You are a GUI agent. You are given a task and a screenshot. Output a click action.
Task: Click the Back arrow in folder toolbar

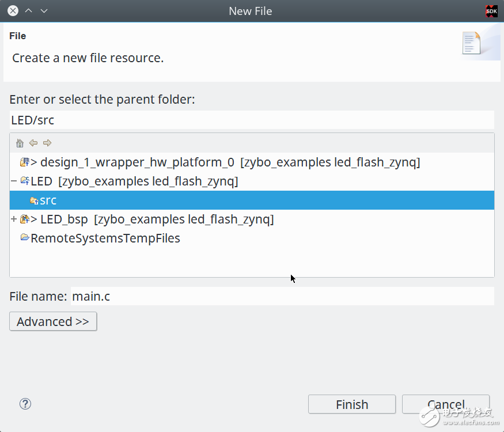pos(33,143)
